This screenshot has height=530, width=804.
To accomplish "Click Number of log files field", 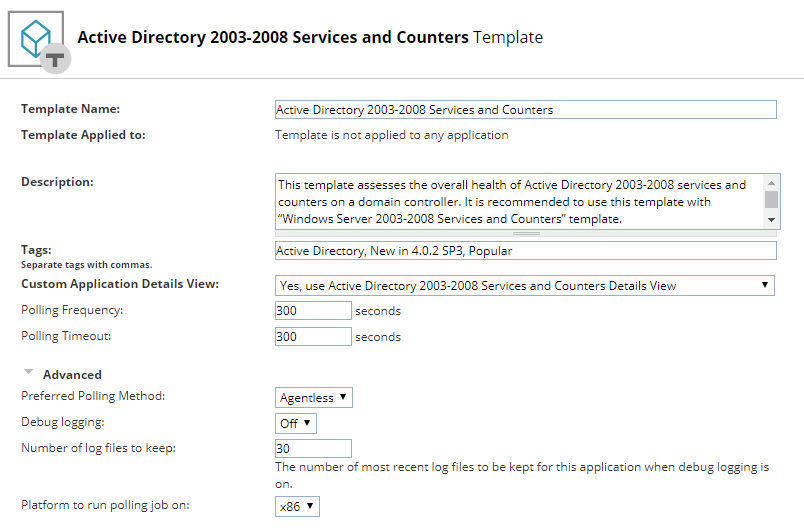I will [313, 449].
